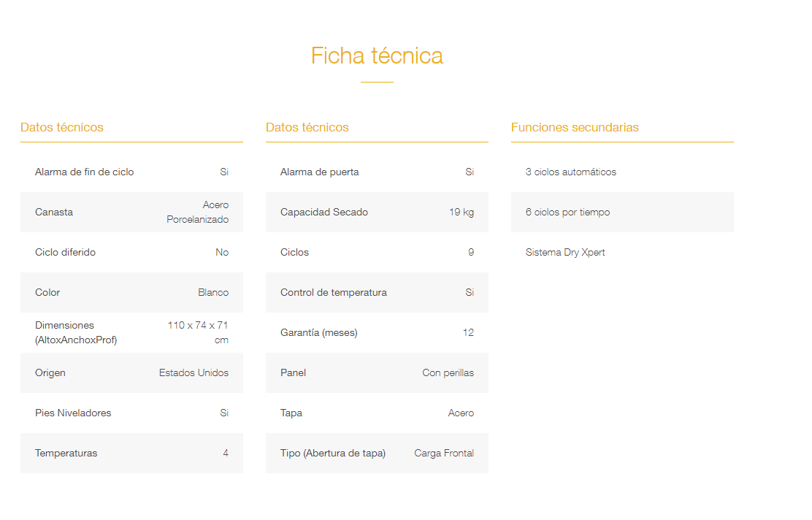Select the first Datos técnicos column header
The height and width of the screenshot is (520, 812).
pos(61,127)
